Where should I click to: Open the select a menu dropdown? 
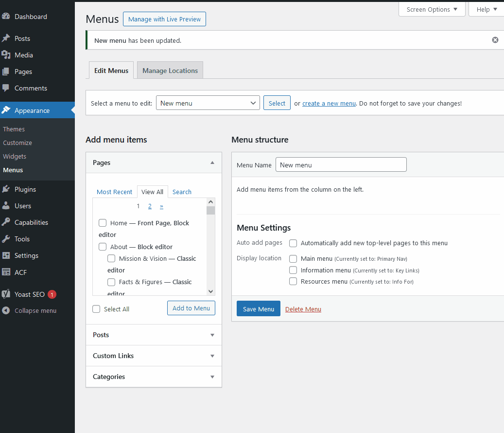coord(208,103)
